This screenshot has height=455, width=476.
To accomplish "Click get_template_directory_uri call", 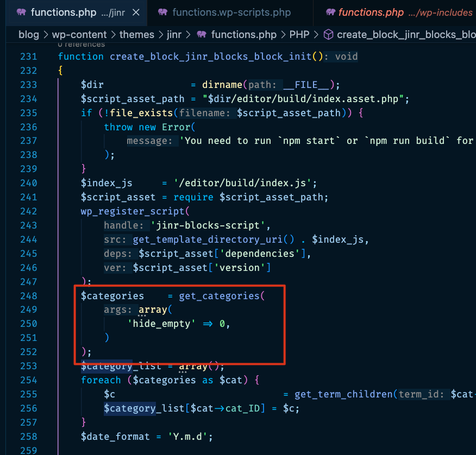I will (x=208, y=239).
